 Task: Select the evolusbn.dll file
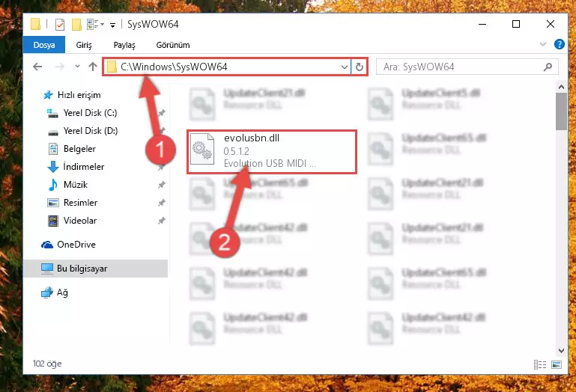pyautogui.click(x=272, y=151)
